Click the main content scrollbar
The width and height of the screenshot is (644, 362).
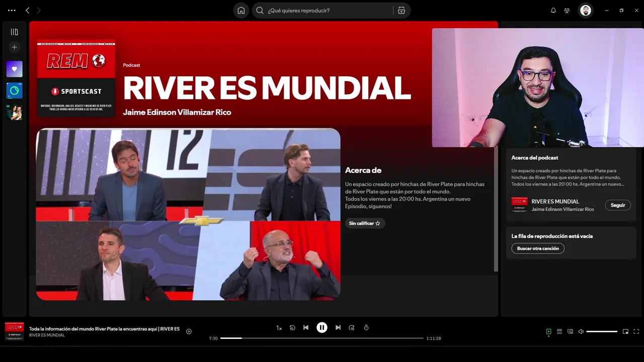coord(496,209)
